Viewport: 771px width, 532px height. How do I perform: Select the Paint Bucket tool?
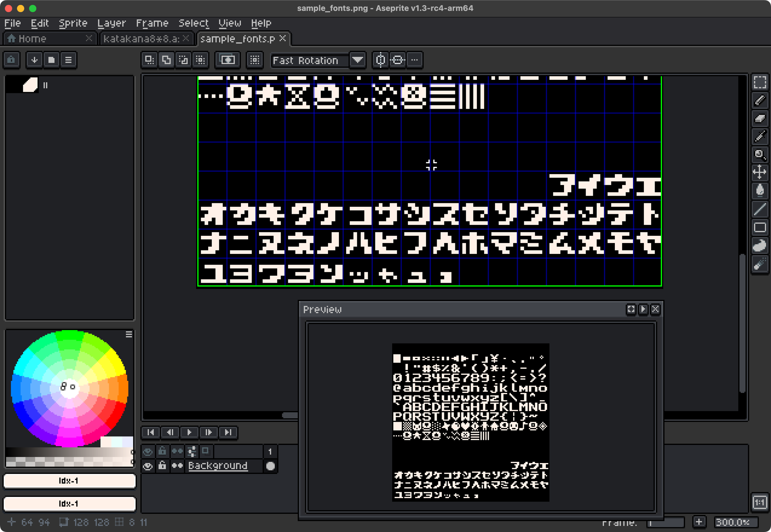(x=759, y=191)
